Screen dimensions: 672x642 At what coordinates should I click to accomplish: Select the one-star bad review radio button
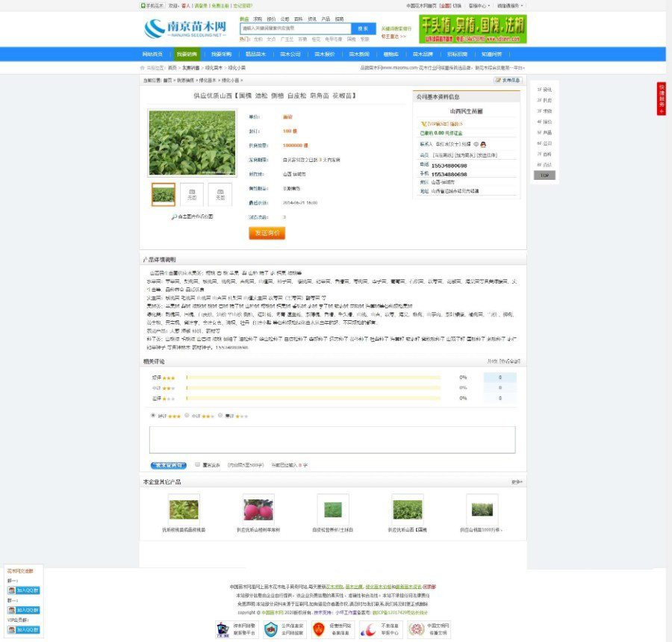pos(220,415)
